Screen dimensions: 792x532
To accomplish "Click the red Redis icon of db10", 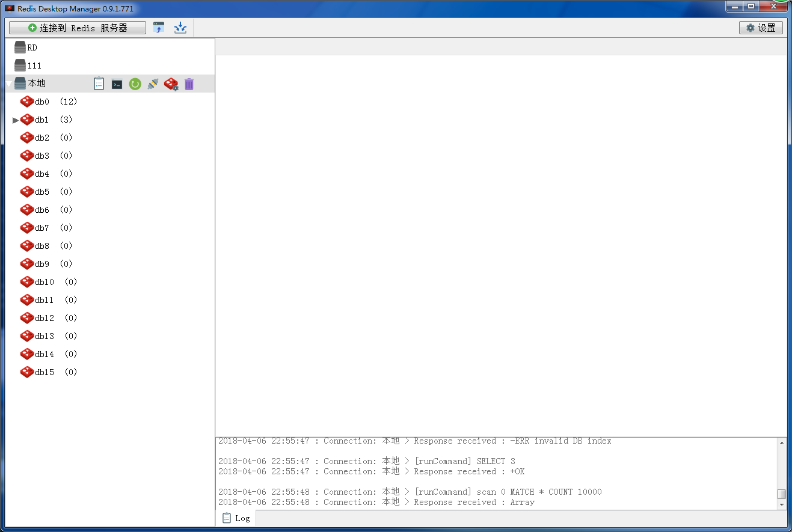I will tap(27, 282).
